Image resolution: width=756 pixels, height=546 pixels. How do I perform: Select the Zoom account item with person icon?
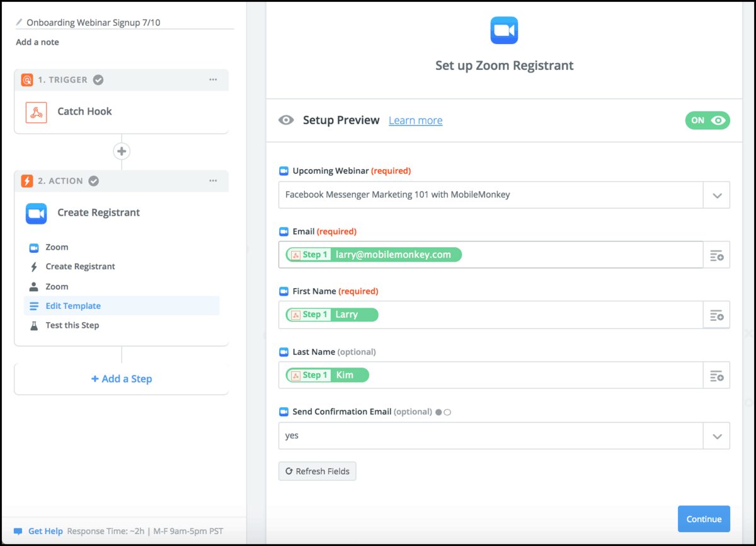(122, 286)
